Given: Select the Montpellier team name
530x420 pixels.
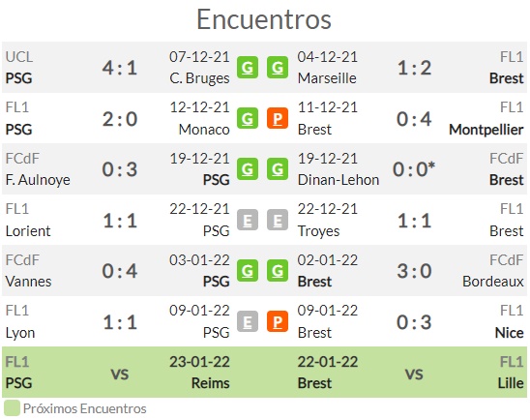Looking at the screenshot, I should coord(486,130).
